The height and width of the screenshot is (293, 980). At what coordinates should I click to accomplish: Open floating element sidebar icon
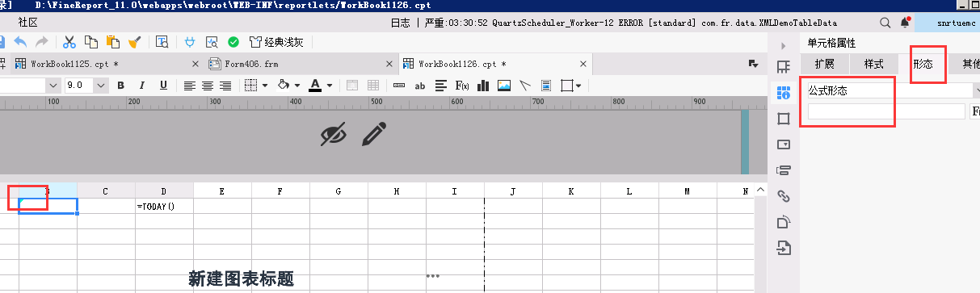pyautogui.click(x=783, y=119)
